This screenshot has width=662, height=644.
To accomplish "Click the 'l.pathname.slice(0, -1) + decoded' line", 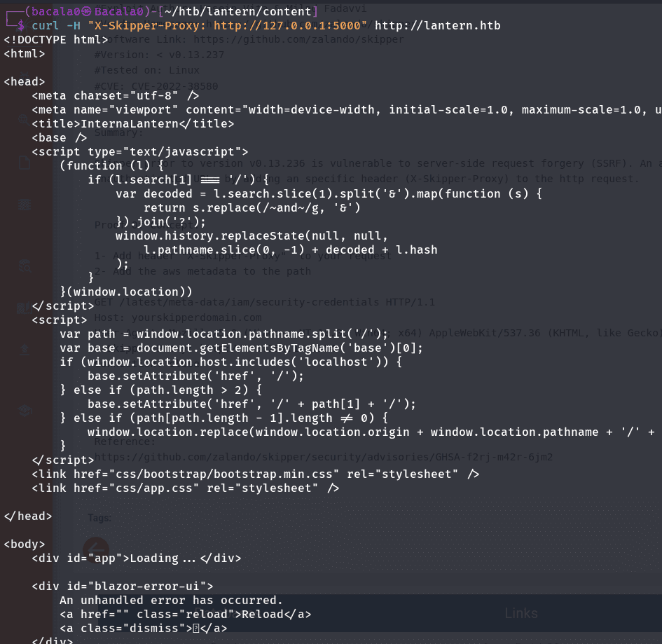I will (291, 249).
